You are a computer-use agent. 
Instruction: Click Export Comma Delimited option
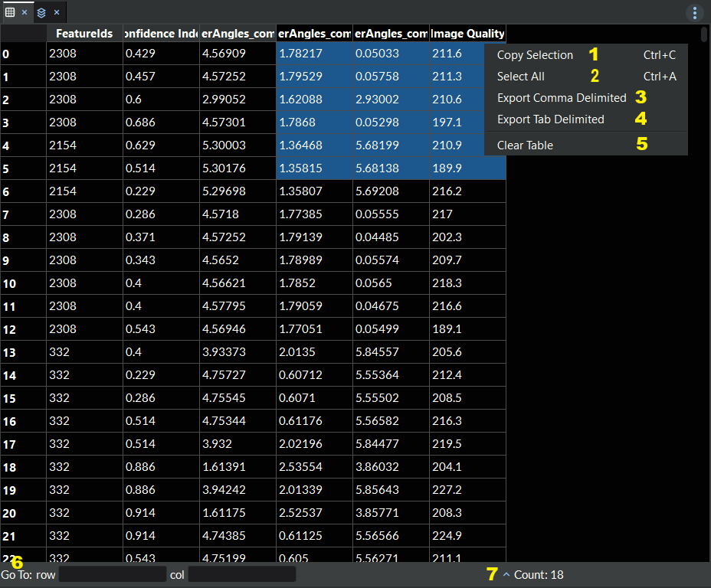(x=561, y=98)
